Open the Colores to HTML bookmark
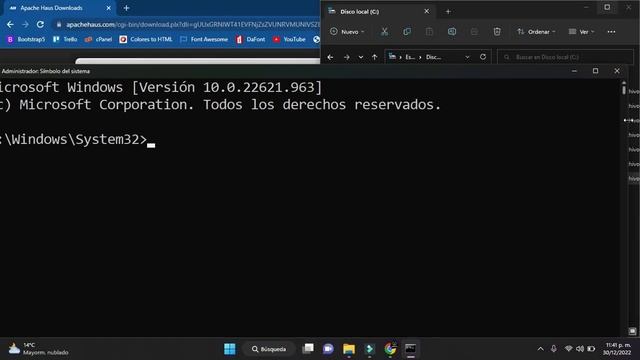Screen dimensions: 640x360 (x=146, y=39)
